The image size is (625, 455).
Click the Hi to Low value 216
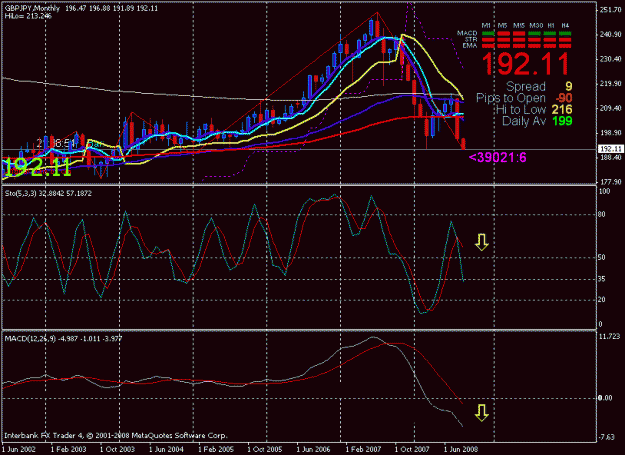tap(562, 110)
